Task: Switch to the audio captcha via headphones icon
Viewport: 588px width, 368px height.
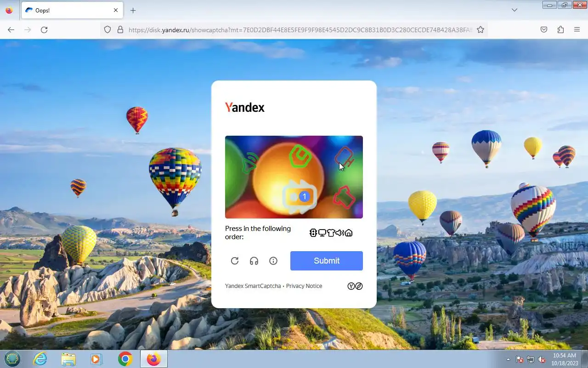Action: point(254,261)
